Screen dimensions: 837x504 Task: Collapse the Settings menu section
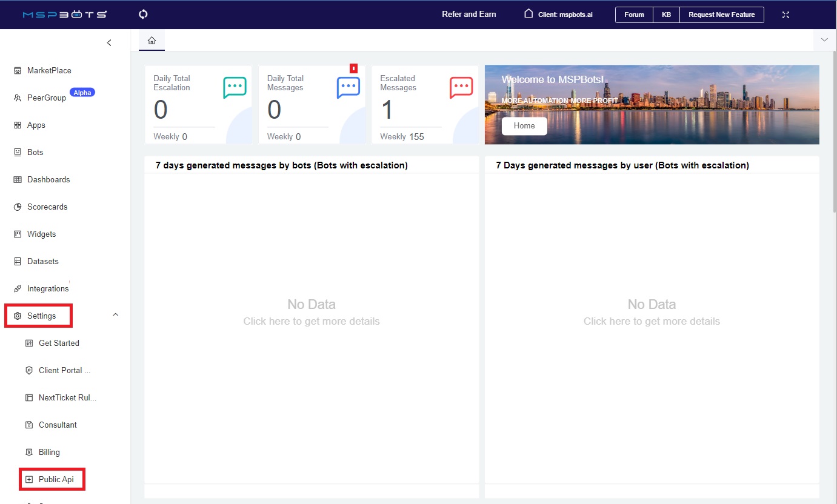[116, 315]
